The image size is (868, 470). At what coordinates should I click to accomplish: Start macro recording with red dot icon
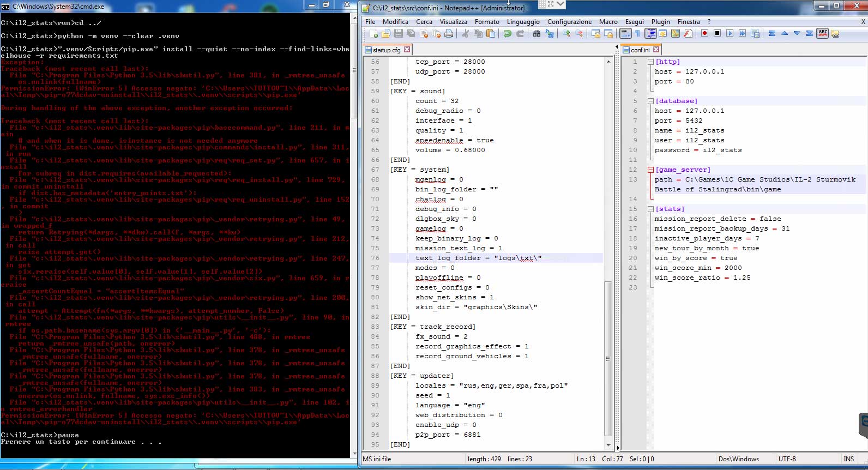(704, 34)
